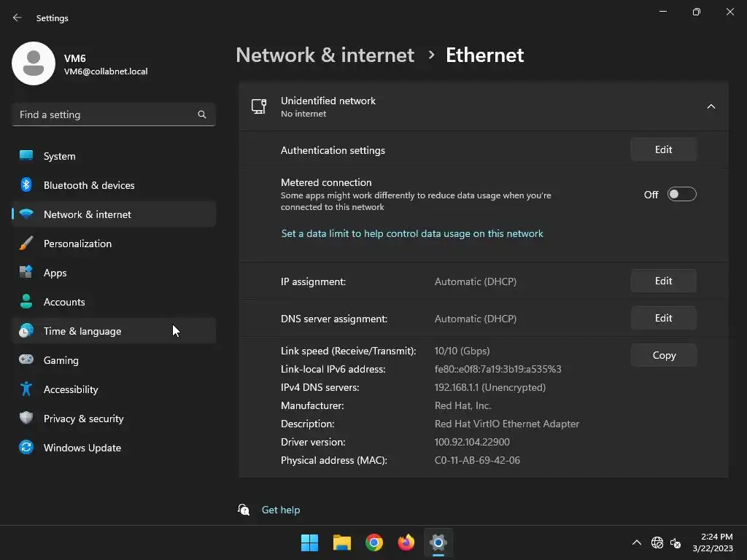Click the search magnifier icon

202,114
